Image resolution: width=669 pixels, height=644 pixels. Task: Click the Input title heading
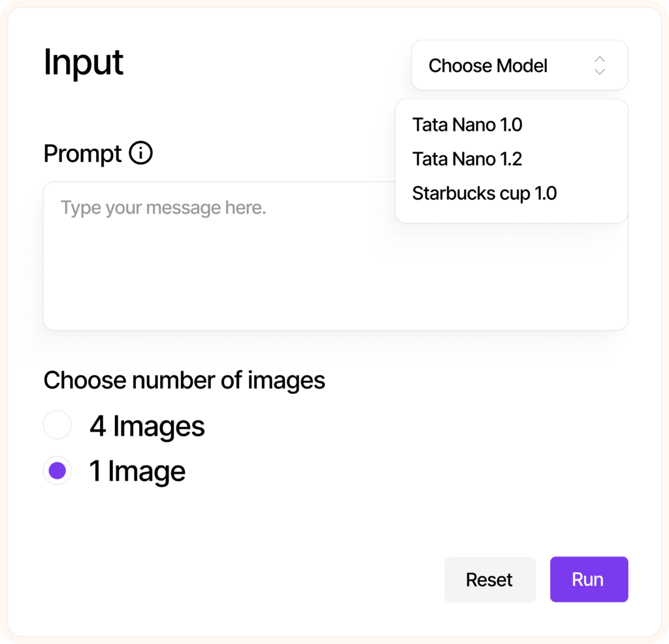[x=84, y=63]
